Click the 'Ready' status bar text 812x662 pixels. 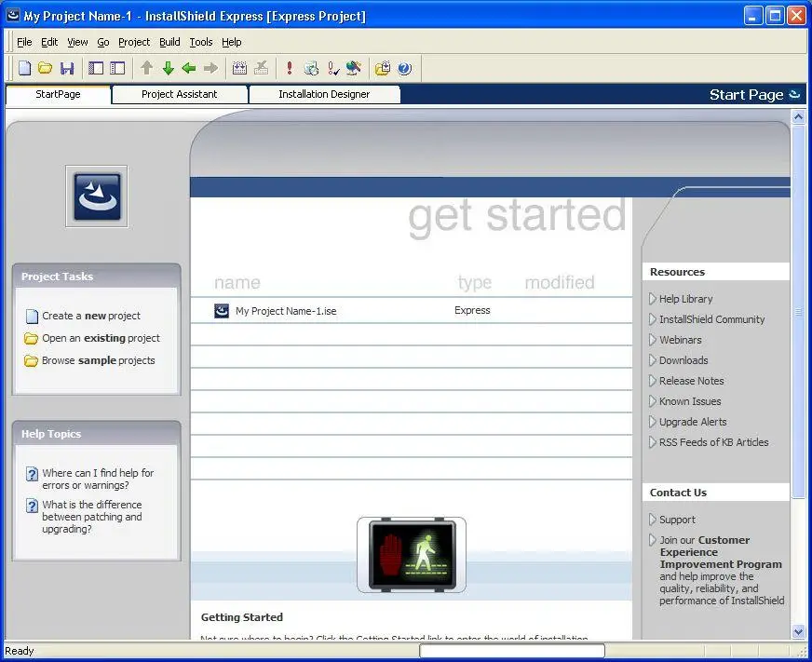[20, 651]
